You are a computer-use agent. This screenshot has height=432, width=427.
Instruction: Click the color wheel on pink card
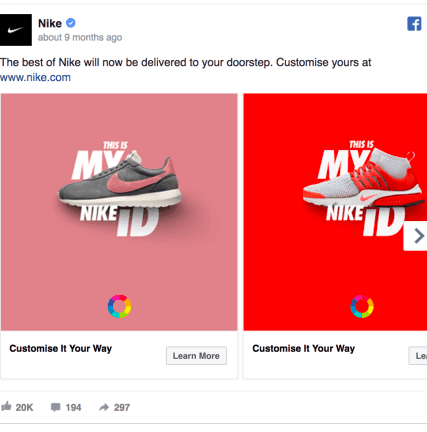click(119, 306)
